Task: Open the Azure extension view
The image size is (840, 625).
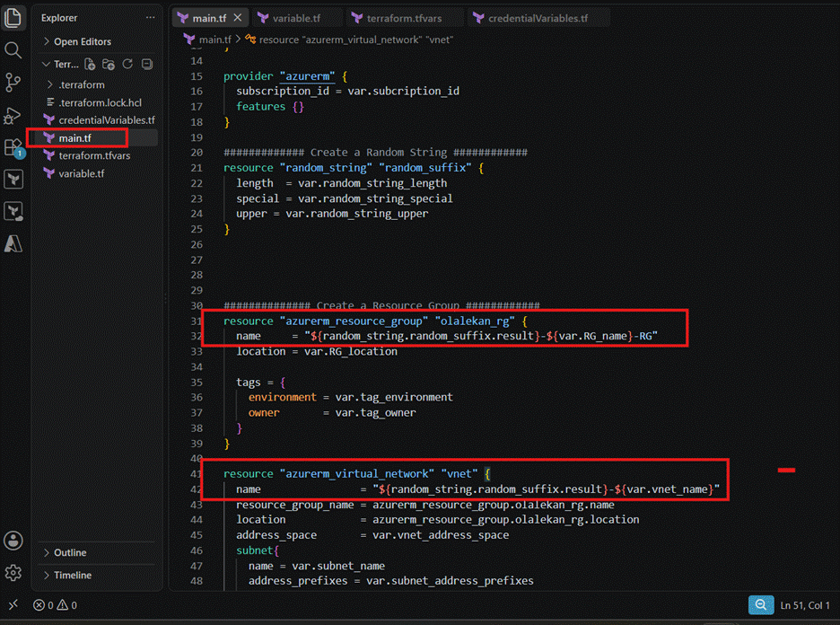Action: [x=13, y=244]
